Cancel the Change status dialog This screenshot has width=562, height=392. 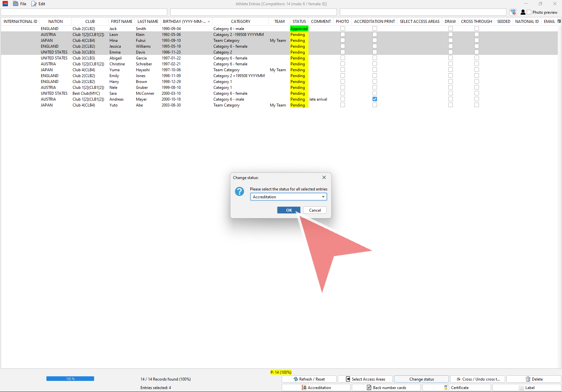pos(315,210)
